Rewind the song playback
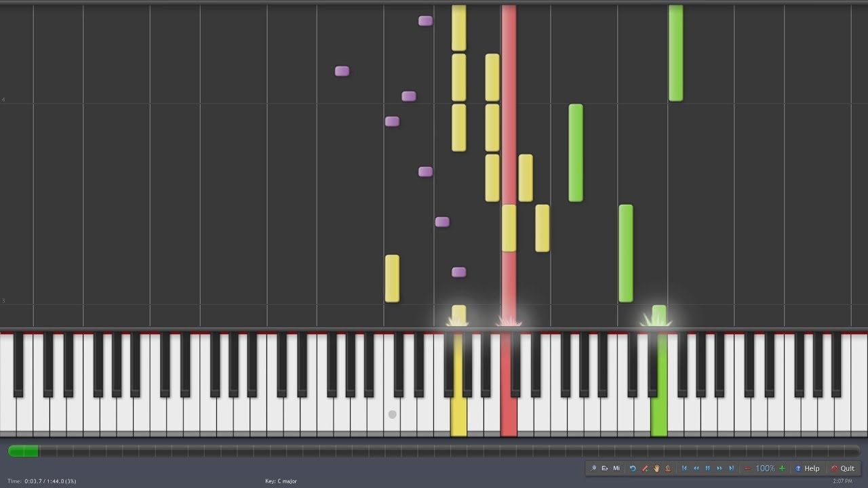The height and width of the screenshot is (488, 868). tap(696, 468)
